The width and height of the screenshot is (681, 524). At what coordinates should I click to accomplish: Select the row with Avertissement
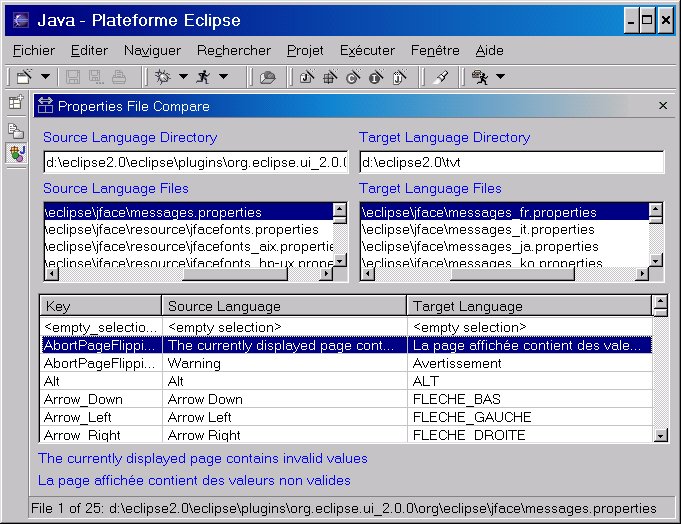[x=347, y=363]
